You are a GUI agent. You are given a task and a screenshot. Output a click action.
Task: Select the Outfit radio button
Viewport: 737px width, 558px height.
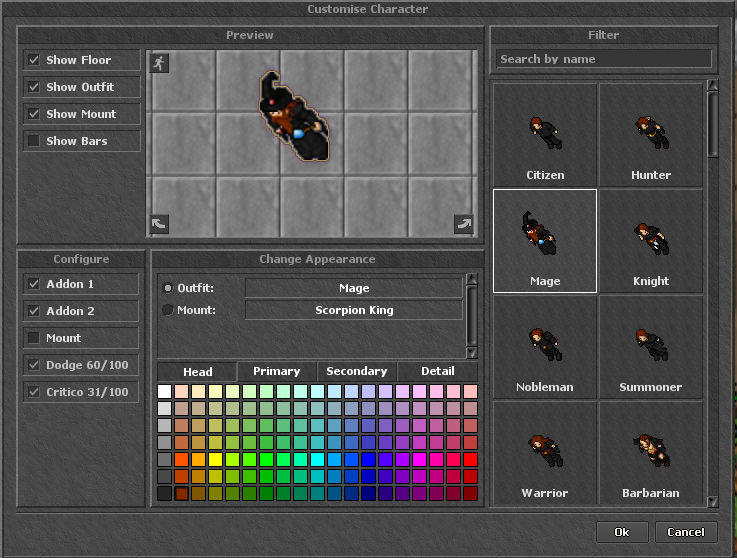[168, 288]
